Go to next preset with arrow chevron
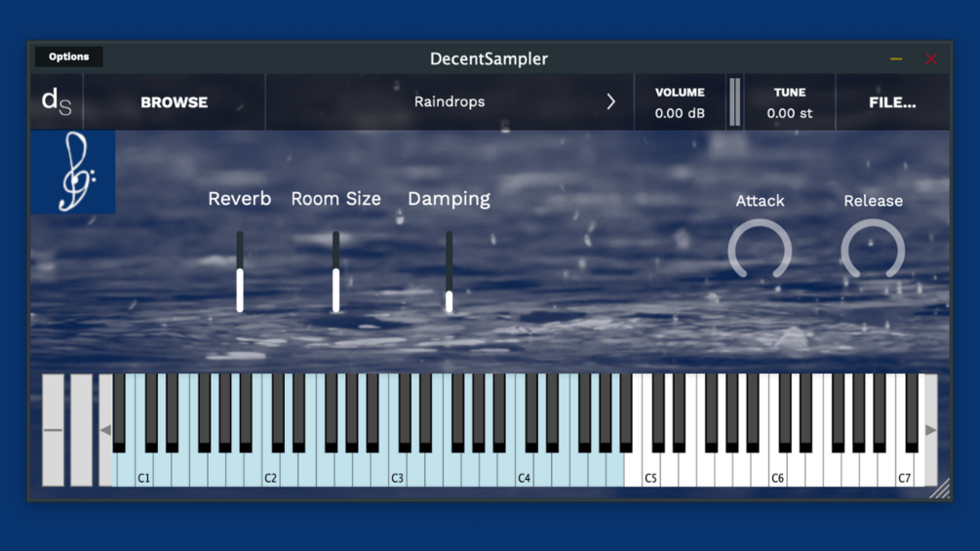Image resolution: width=980 pixels, height=551 pixels. click(610, 101)
